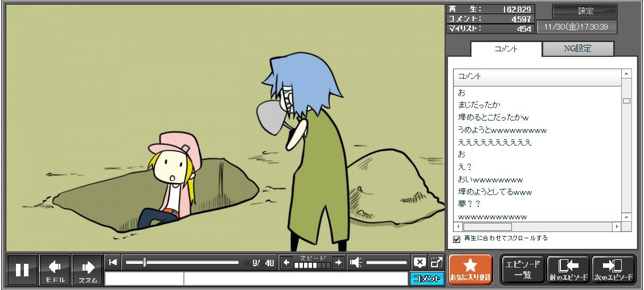
Task: Decrease playback speed with the left arrow
Action: point(286,262)
